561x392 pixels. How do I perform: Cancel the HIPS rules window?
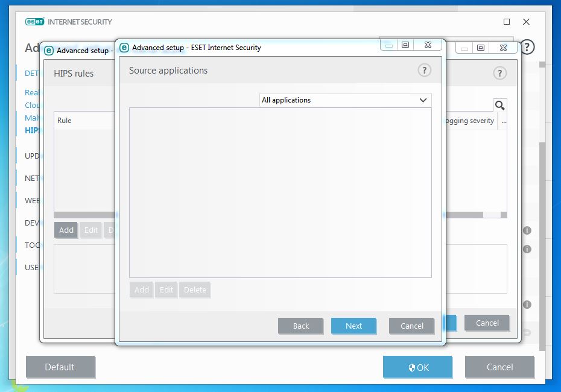click(487, 323)
